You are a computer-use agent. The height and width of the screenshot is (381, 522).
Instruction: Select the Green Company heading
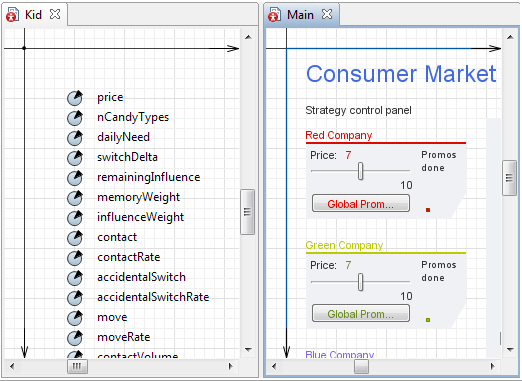point(344,245)
